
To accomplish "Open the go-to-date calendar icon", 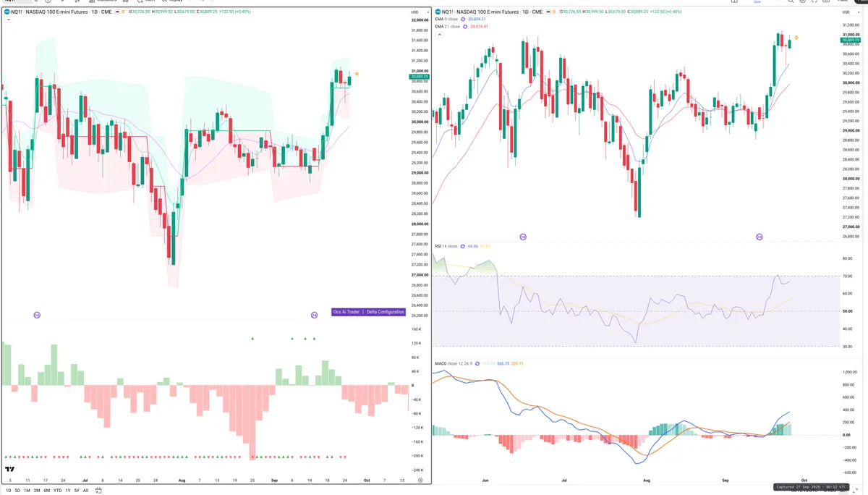I will click(99, 491).
